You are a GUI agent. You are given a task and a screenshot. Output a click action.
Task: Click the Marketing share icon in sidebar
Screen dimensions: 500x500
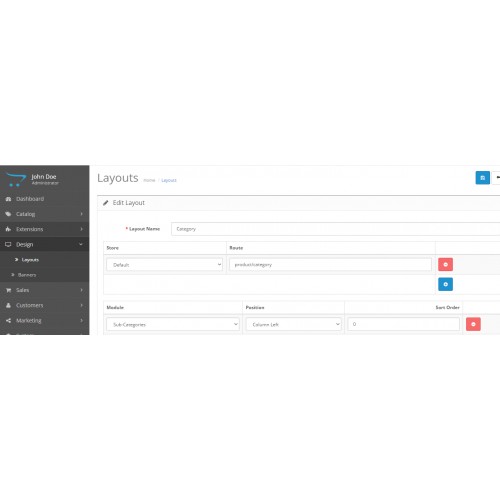pos(8,321)
